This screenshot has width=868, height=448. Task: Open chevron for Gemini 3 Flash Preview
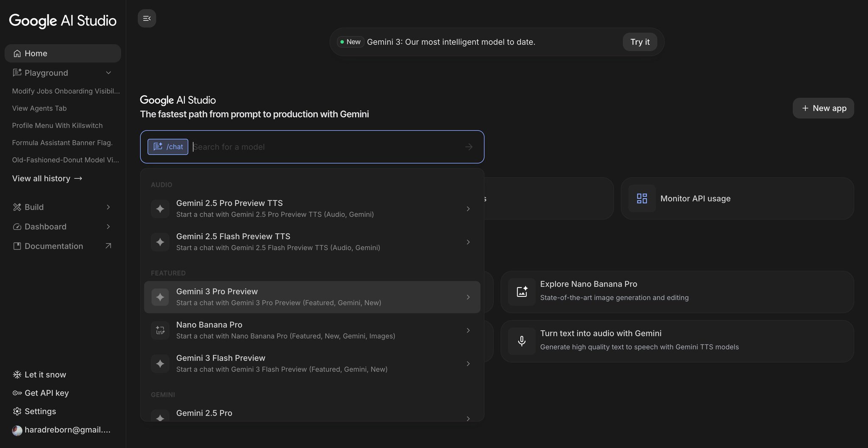(x=468, y=364)
